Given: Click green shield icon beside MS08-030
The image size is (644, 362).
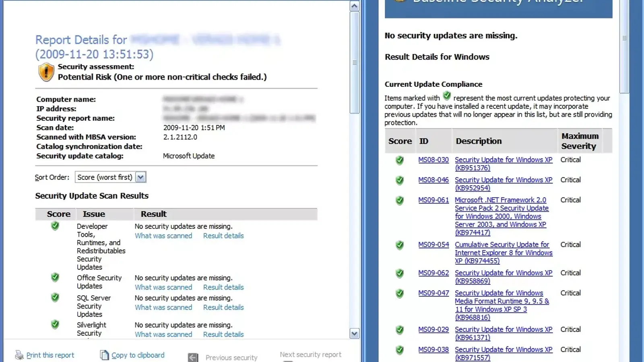Looking at the screenshot, I should point(399,160).
